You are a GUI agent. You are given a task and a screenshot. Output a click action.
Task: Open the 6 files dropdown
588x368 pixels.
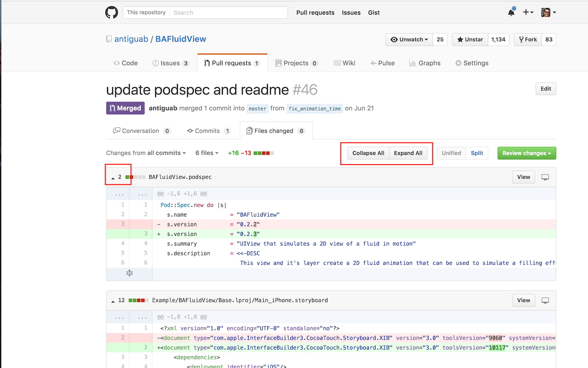207,153
